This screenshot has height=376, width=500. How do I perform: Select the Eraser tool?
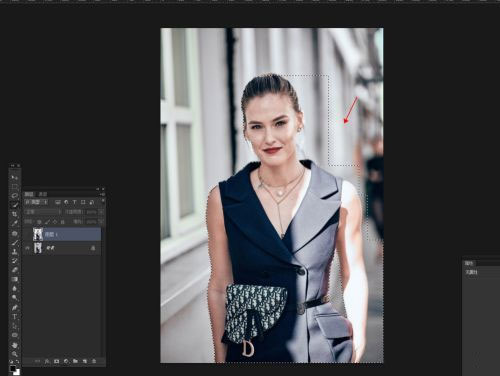tap(15, 270)
